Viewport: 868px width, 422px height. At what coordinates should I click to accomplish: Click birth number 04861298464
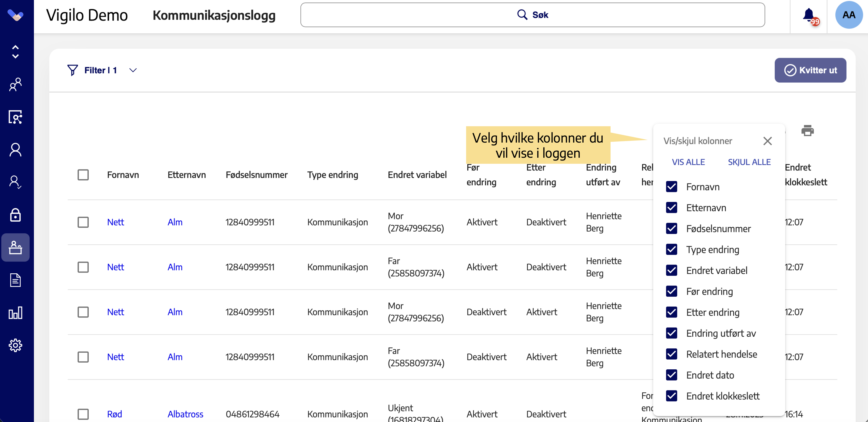(253, 414)
